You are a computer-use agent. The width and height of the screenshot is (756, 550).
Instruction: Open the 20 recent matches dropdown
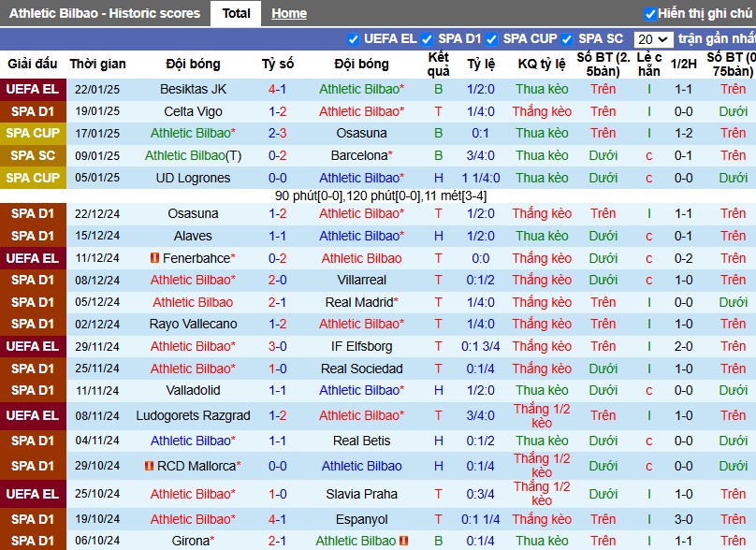point(653,39)
